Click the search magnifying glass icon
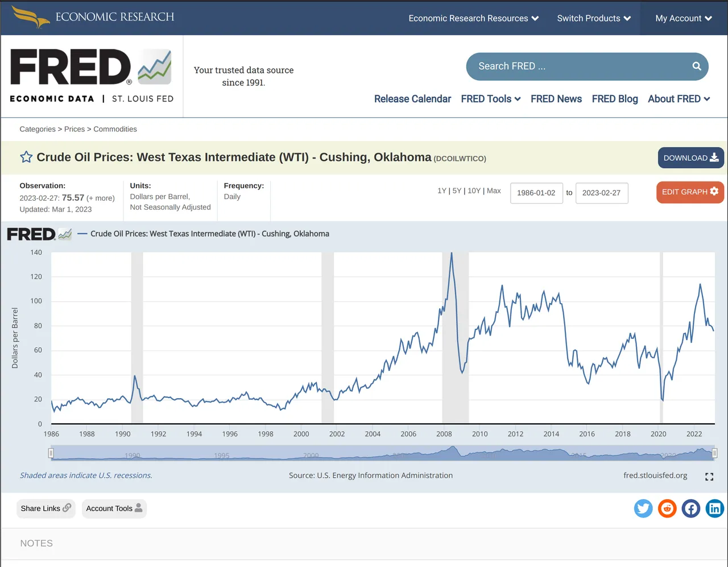The width and height of the screenshot is (728, 567). (x=697, y=67)
